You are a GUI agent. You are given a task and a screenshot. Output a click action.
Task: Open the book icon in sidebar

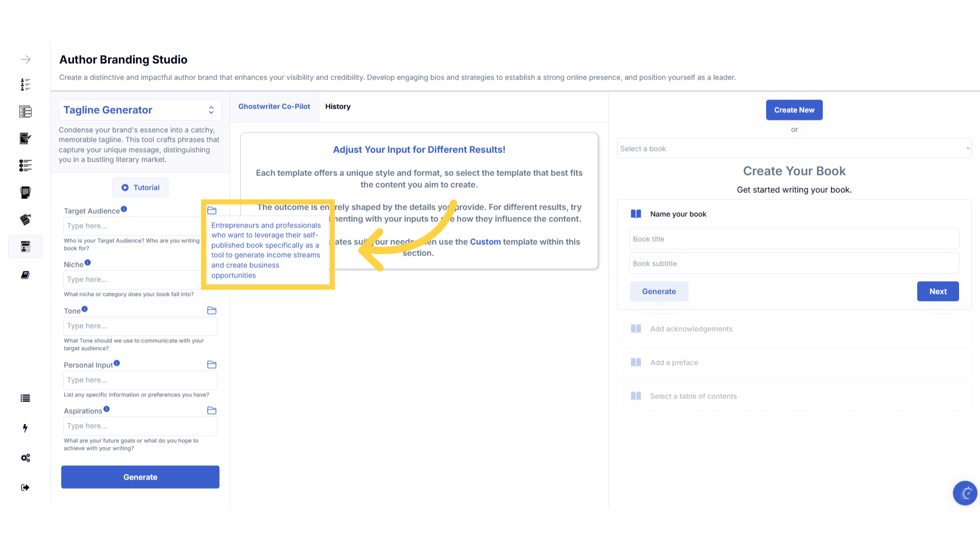[x=26, y=275]
